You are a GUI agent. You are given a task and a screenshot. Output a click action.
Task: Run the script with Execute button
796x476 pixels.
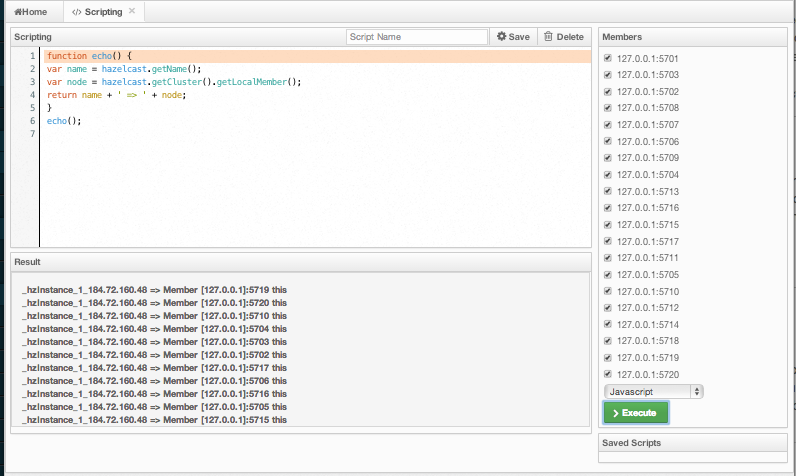click(635, 412)
